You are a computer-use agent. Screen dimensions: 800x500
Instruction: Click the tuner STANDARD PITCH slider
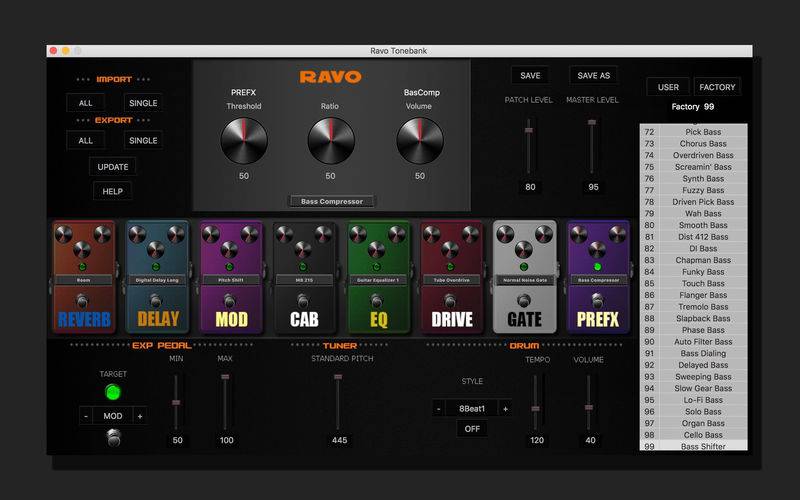(338, 402)
